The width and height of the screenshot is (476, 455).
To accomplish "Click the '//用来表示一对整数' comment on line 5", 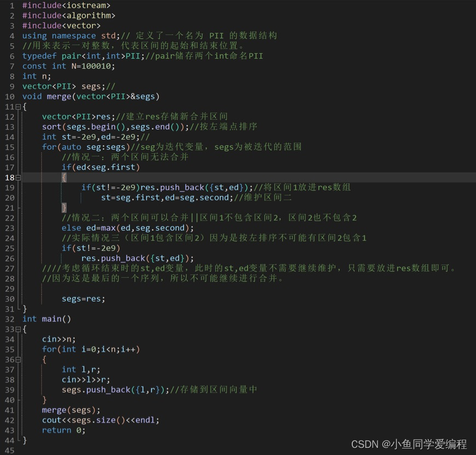I will pyautogui.click(x=133, y=46).
